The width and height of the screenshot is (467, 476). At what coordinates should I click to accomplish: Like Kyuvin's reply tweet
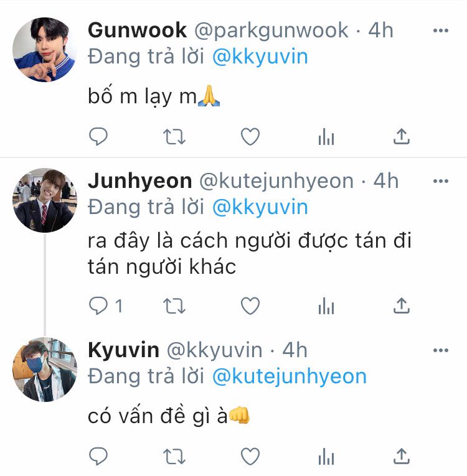250,456
